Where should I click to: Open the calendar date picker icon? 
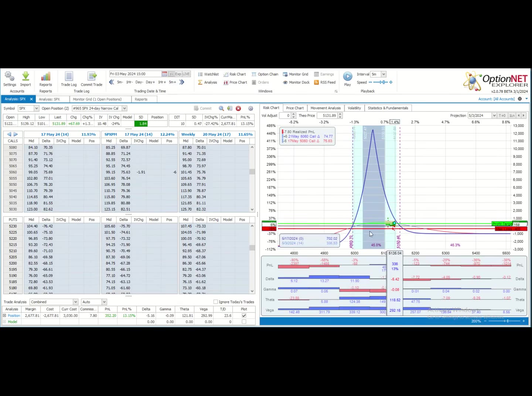pos(164,74)
